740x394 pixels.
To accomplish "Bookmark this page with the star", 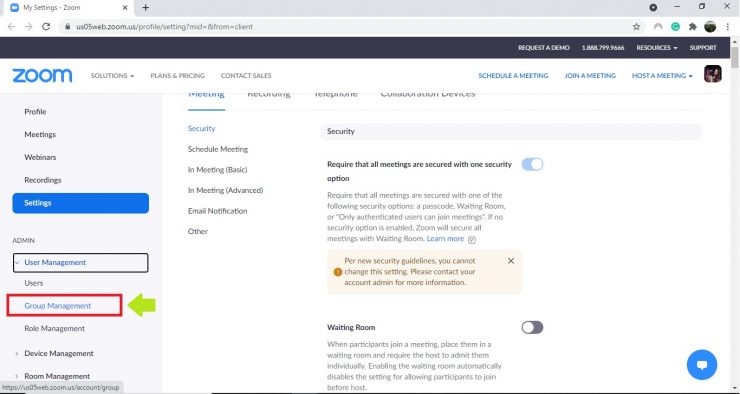I will [x=636, y=26].
